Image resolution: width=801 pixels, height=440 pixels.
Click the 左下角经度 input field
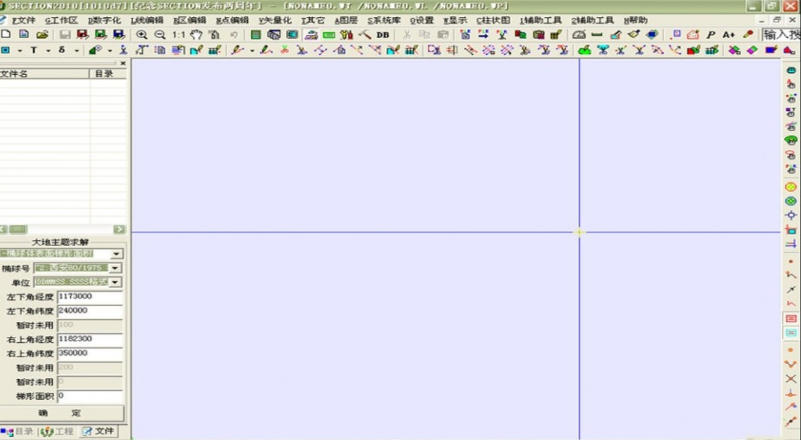pyautogui.click(x=89, y=297)
